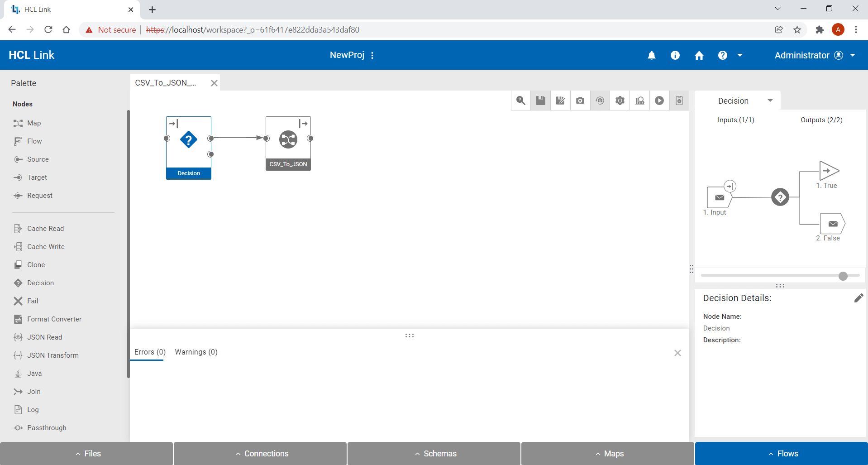
Task: Expand the Decision node type dropdown
Action: tap(771, 100)
